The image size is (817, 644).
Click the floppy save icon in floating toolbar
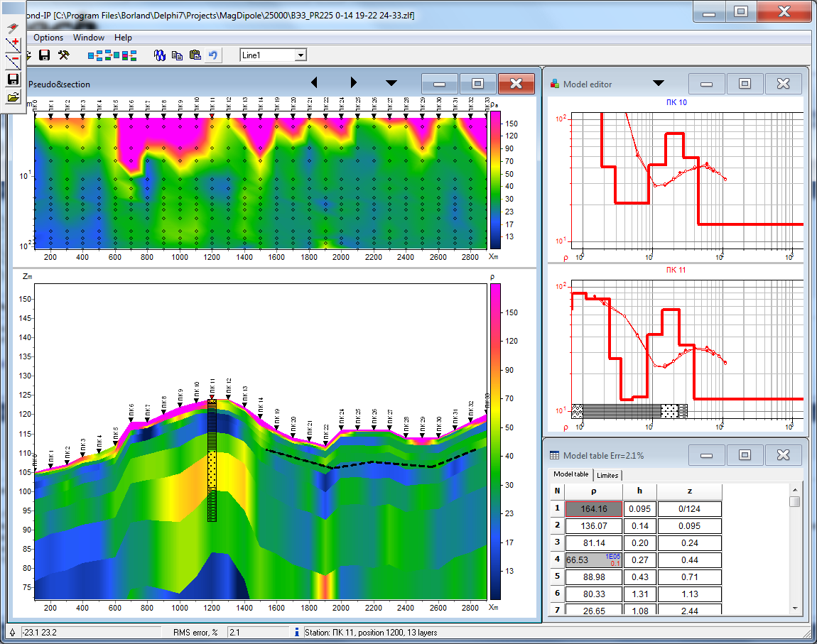(x=13, y=80)
